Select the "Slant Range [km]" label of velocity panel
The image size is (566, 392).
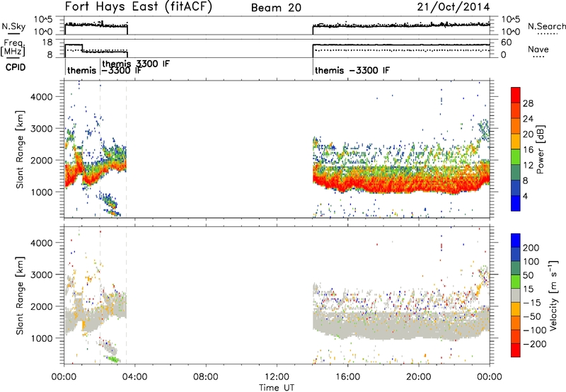20,296
